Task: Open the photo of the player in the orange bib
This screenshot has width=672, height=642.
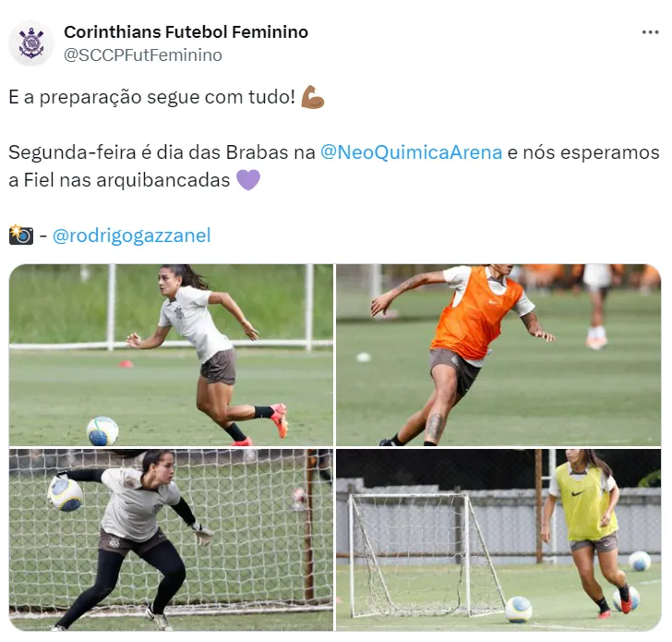Action: [498, 355]
